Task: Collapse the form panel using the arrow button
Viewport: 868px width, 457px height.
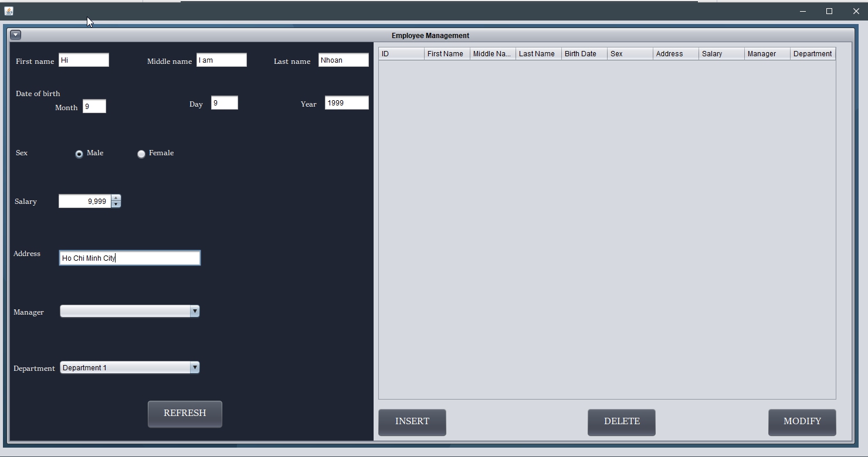Action: 15,35
